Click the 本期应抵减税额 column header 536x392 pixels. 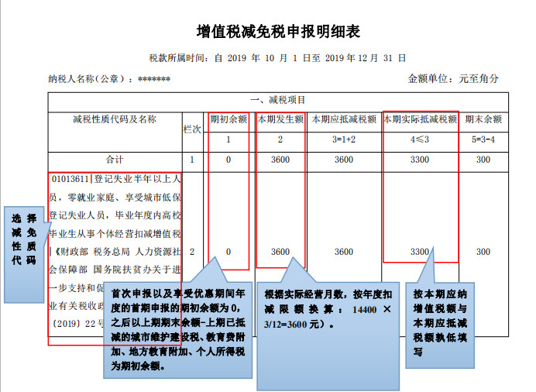point(344,119)
